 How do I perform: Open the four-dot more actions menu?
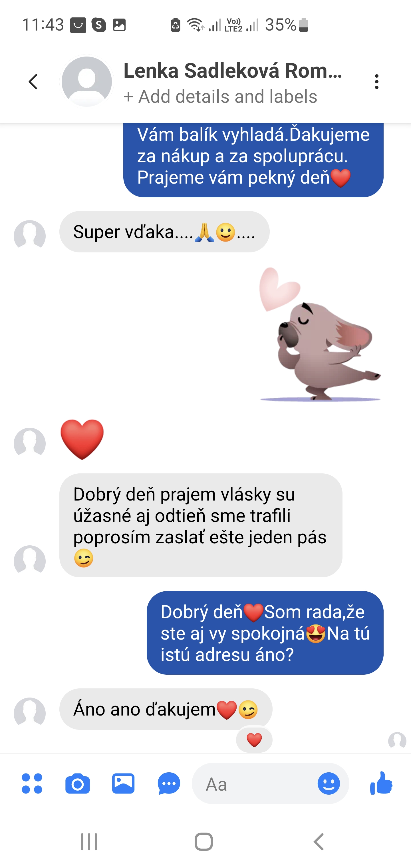point(32,783)
